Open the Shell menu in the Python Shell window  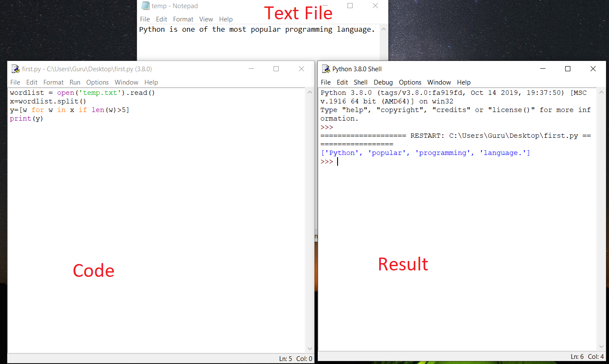click(361, 82)
